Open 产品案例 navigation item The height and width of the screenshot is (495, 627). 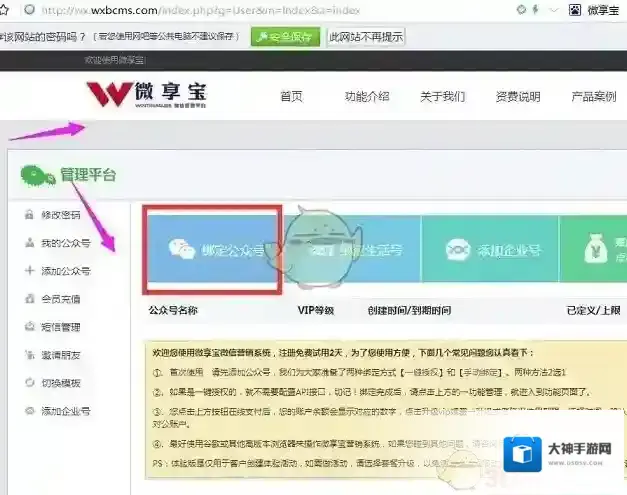(x=593, y=96)
